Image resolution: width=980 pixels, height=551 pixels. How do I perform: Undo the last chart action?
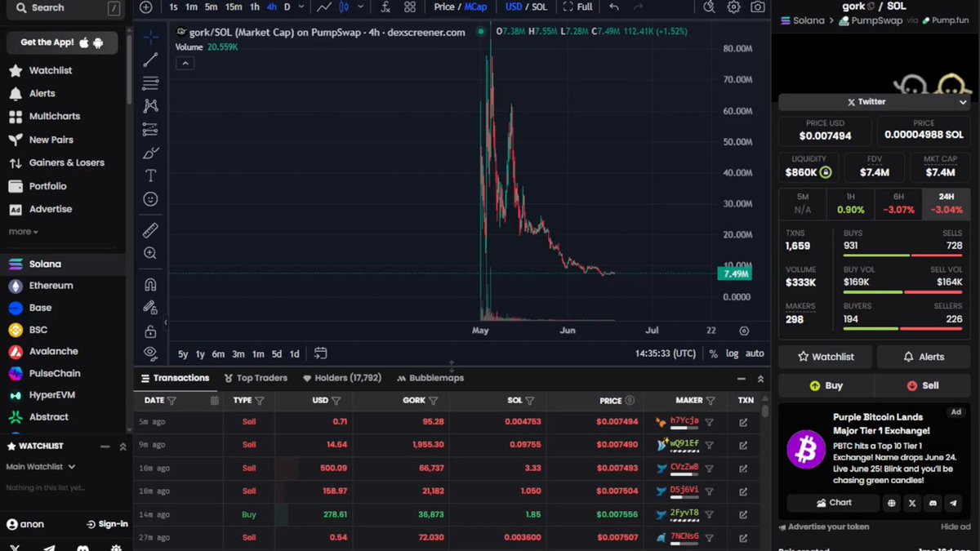coord(614,7)
